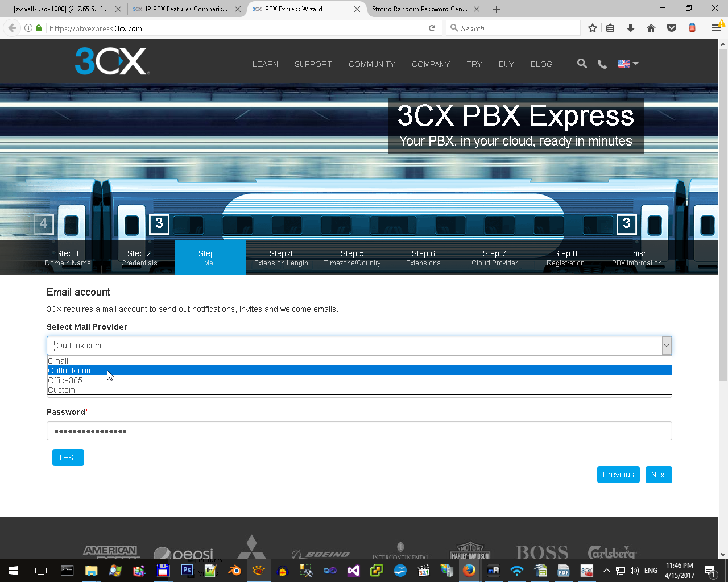
Task: Open Windows Start menu
Action: pos(14,571)
